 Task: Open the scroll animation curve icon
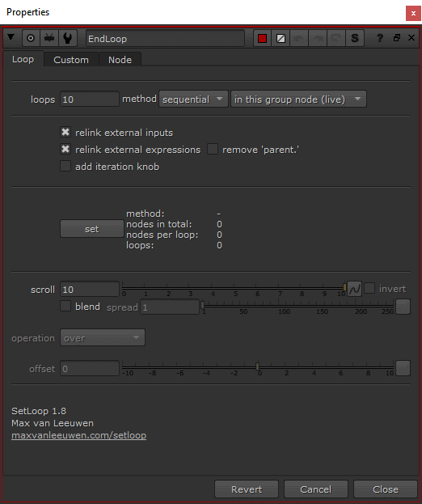(x=355, y=289)
